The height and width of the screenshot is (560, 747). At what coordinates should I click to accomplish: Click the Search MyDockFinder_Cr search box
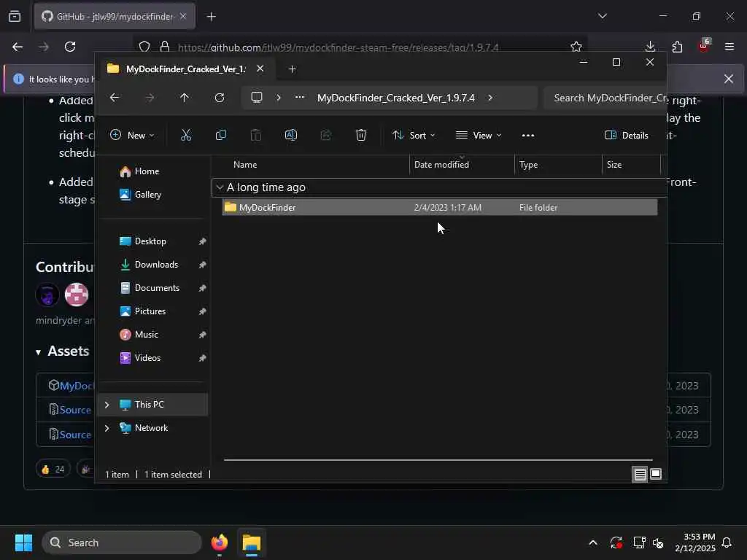[x=605, y=98]
